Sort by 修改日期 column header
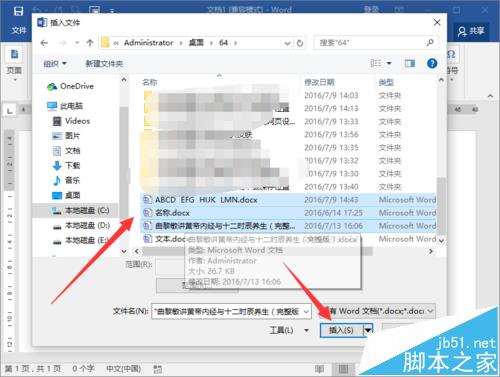This screenshot has width=500, height=377. [x=319, y=82]
